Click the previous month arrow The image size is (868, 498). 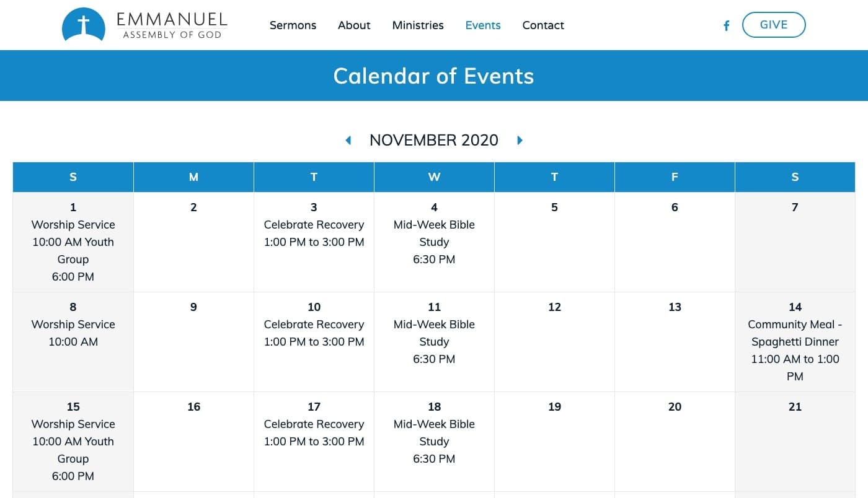coord(348,140)
